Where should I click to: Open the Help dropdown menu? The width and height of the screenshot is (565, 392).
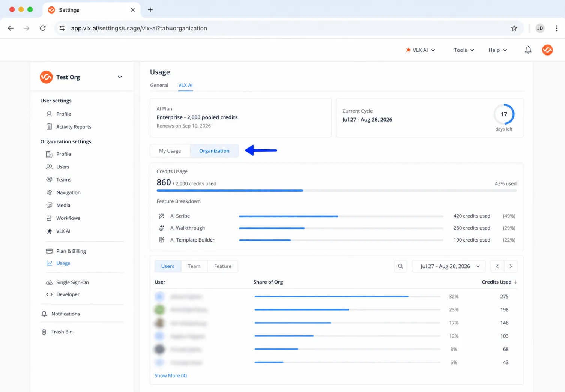point(497,50)
